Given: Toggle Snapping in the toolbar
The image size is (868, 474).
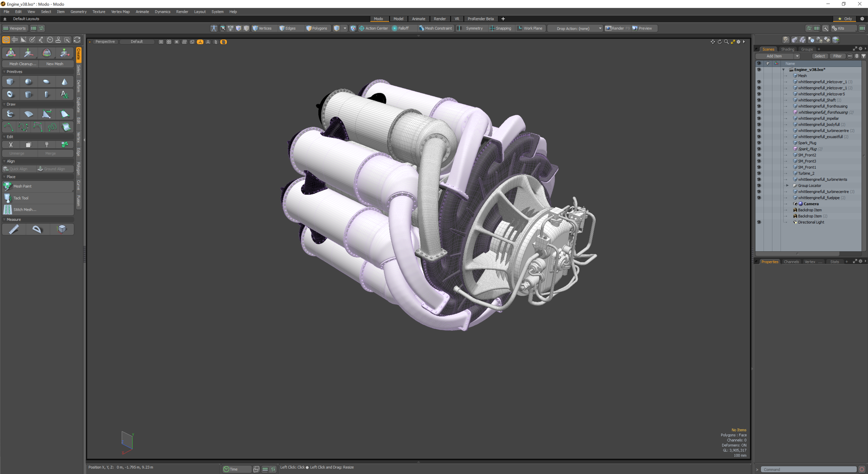Looking at the screenshot, I should tap(501, 28).
